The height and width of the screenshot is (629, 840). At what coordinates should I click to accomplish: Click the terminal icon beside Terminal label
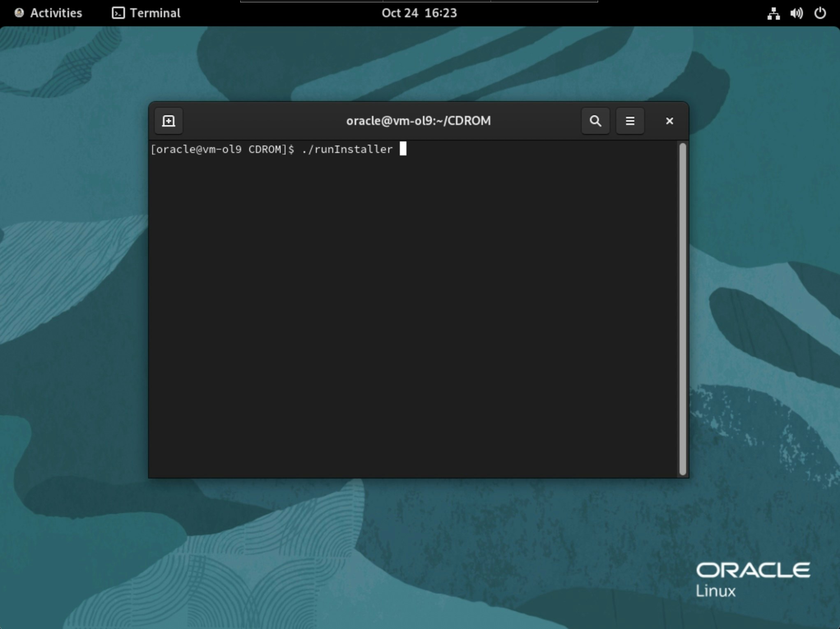118,13
